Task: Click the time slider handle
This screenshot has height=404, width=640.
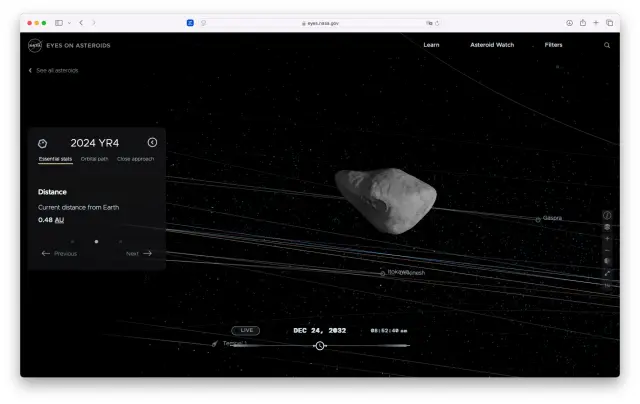Action: pos(320,345)
